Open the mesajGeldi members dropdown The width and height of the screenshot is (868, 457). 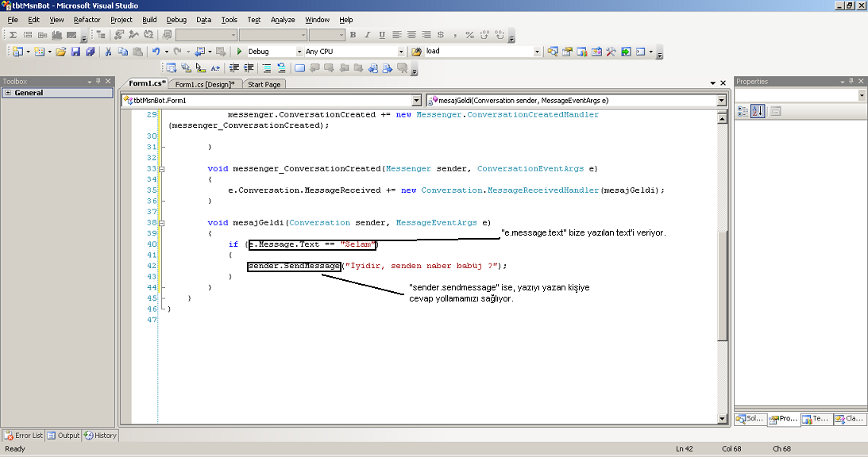point(721,101)
